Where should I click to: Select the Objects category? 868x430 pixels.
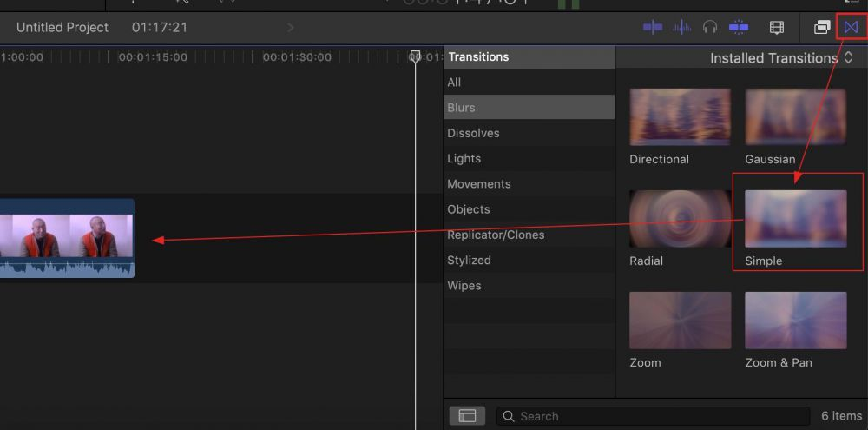[x=529, y=209]
